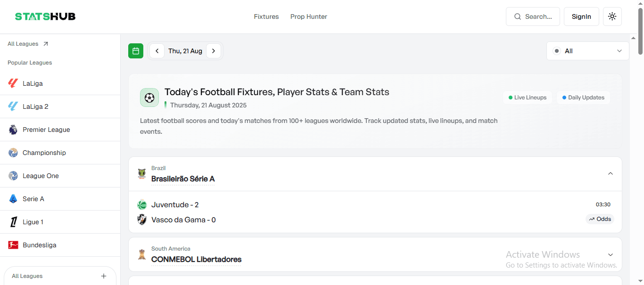Click into the Search field
Screen dimensions: 644x285
pos(533,16)
